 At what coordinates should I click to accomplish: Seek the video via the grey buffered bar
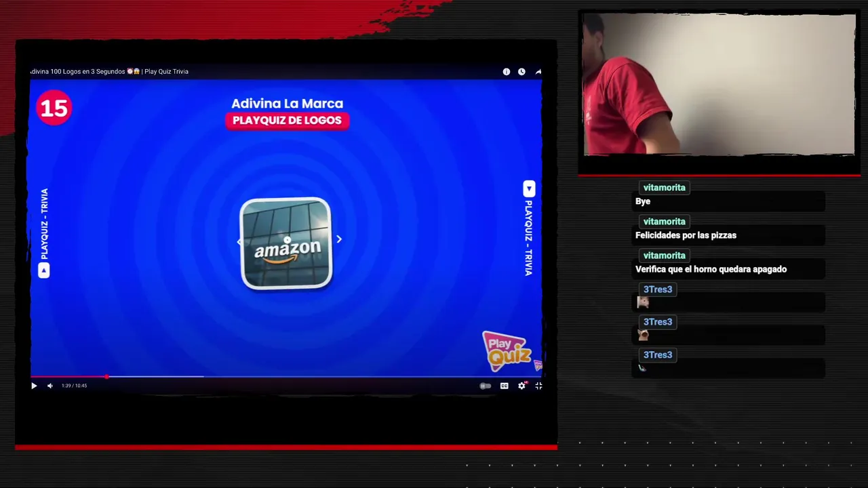156,376
